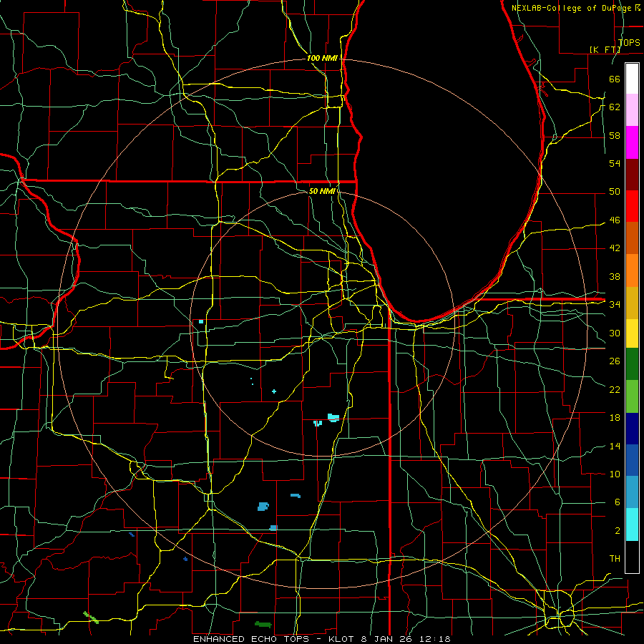The width and height of the screenshot is (644, 644).
Task: Click the dark green echo on the map
Action: [263, 624]
